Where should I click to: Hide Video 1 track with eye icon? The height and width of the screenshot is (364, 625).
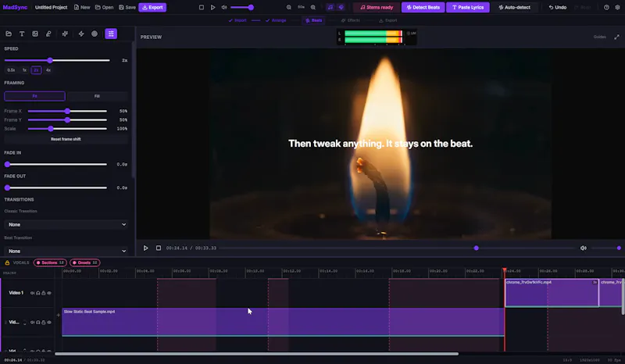tap(49, 293)
